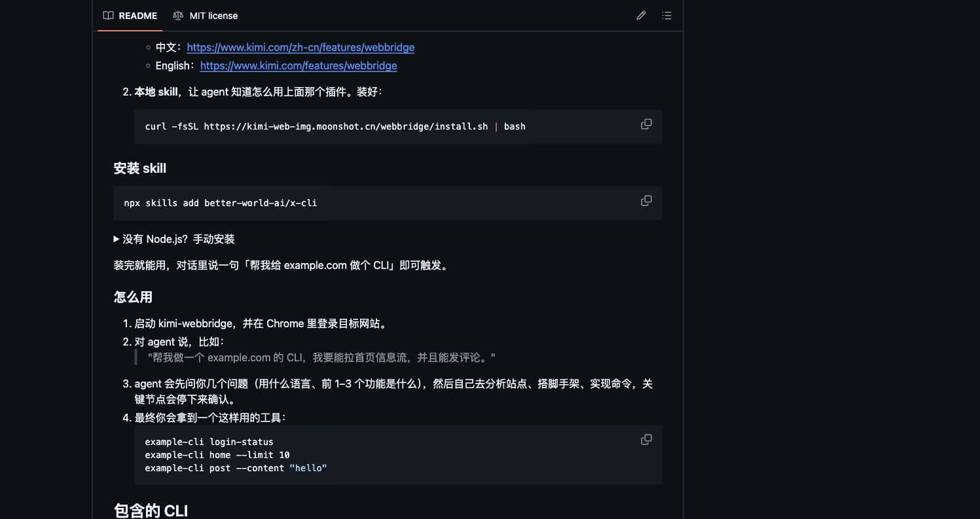
Task: Switch to the MIT license tab
Action: click(206, 16)
